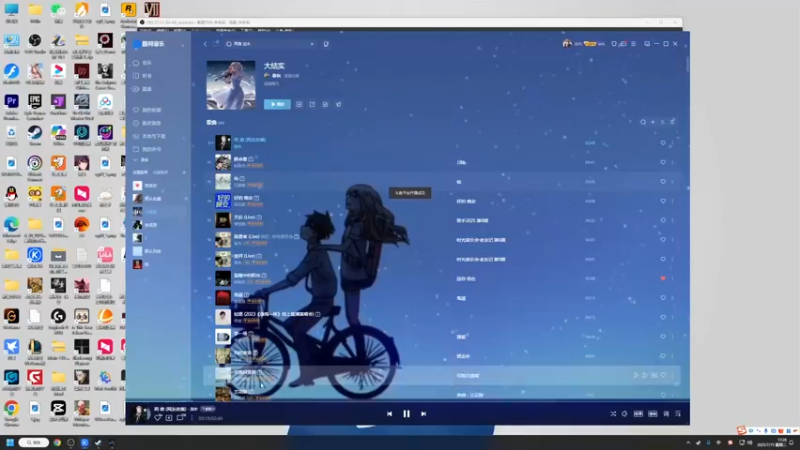Open the main hamburger menu in header

pyautogui.click(x=634, y=44)
